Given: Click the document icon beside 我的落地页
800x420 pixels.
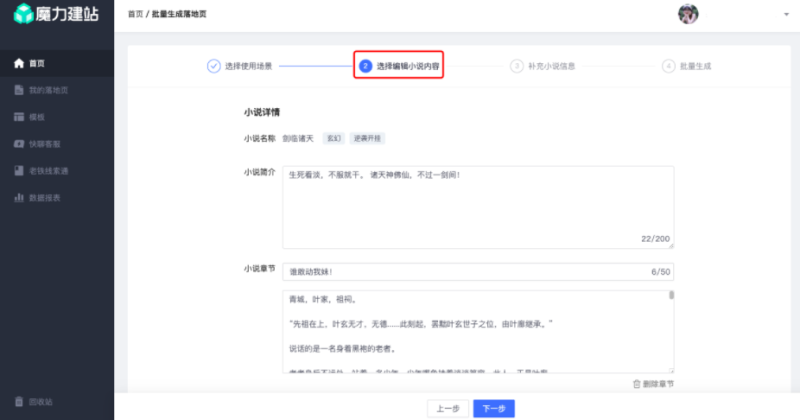Looking at the screenshot, I should 19,90.
